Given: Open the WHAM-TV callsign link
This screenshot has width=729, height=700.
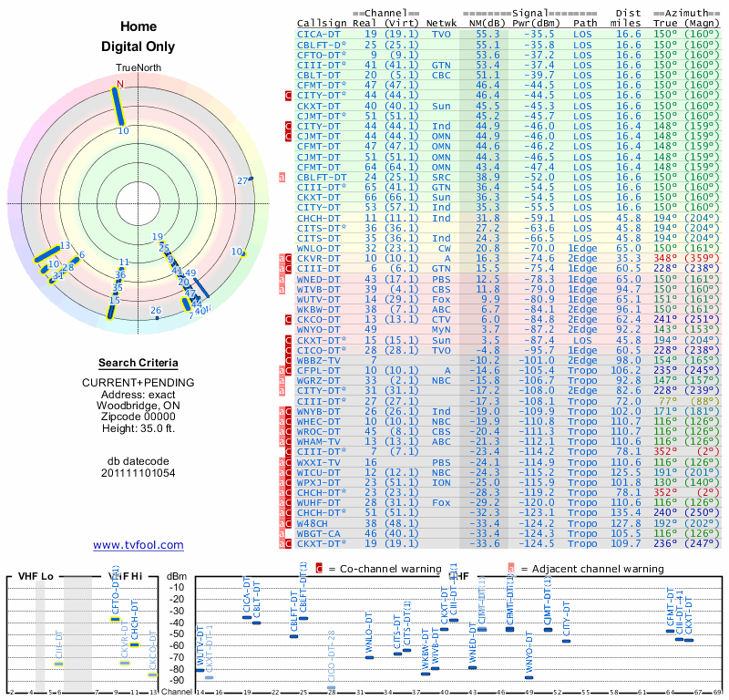Looking at the screenshot, I should (x=318, y=442).
